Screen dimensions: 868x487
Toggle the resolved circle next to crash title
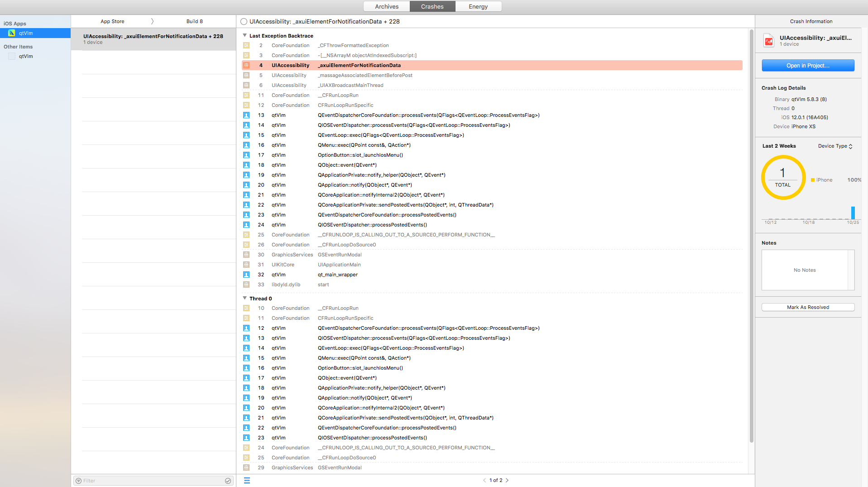pos(244,21)
